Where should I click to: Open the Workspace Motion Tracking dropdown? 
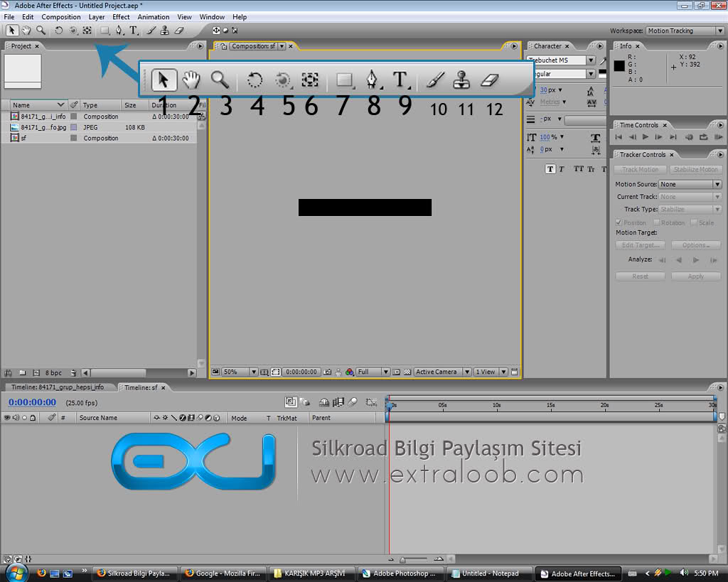pos(685,31)
